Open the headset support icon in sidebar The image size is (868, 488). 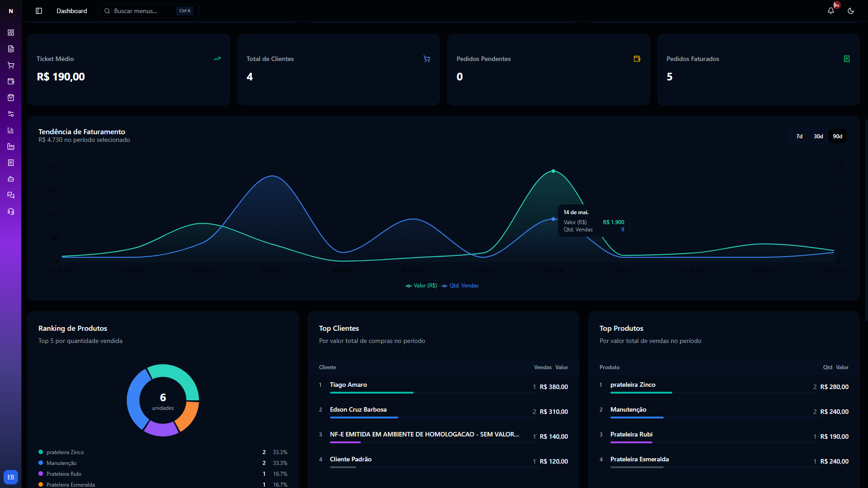point(11,211)
